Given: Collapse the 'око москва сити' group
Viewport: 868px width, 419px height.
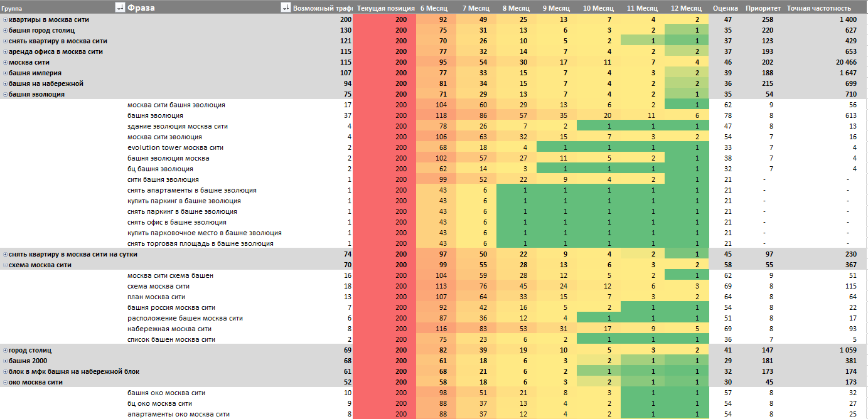Looking at the screenshot, I should coord(5,383).
